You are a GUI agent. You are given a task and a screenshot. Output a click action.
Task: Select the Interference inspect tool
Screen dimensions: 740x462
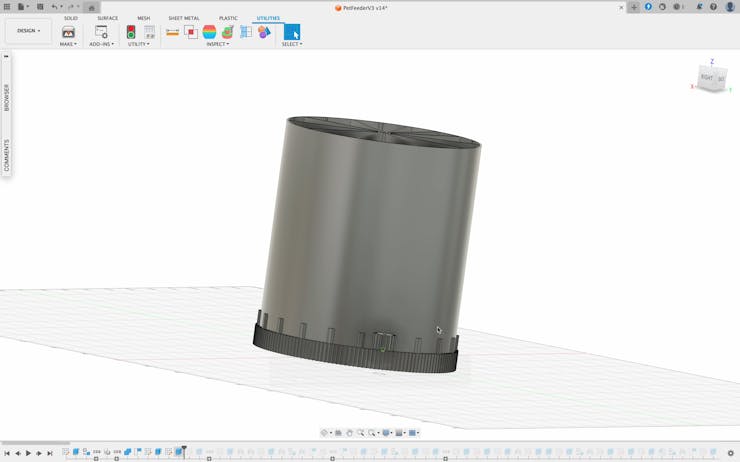pos(191,32)
